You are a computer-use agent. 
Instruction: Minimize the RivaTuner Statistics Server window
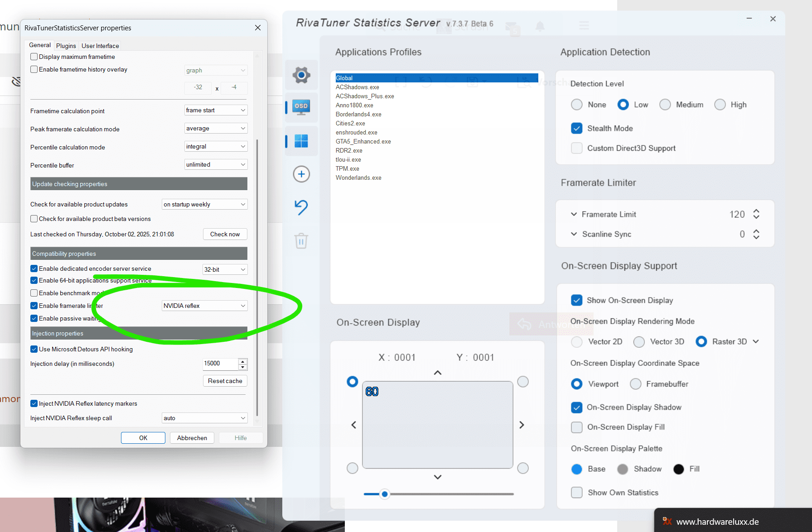click(749, 19)
